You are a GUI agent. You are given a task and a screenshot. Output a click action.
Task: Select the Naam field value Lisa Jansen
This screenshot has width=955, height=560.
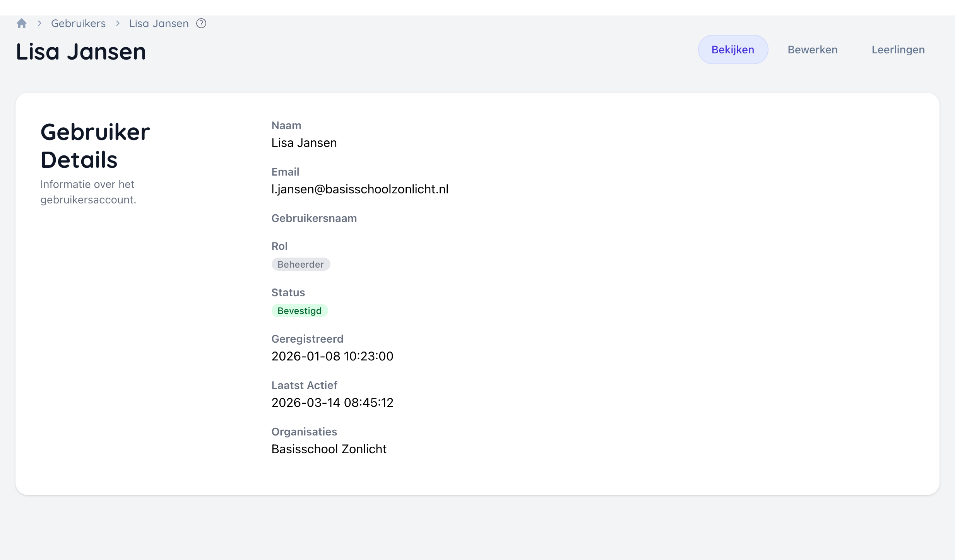304,142
